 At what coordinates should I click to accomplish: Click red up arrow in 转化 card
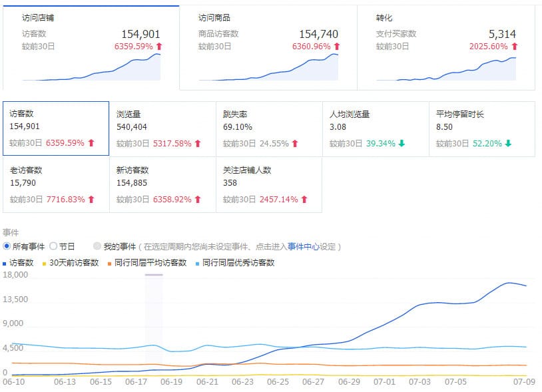[514, 47]
